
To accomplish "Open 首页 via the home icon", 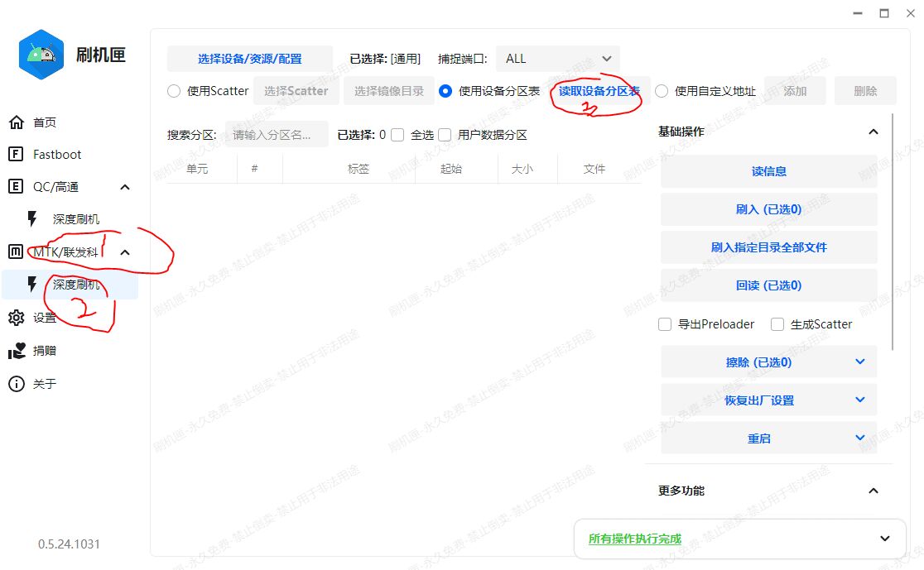I will coord(16,122).
